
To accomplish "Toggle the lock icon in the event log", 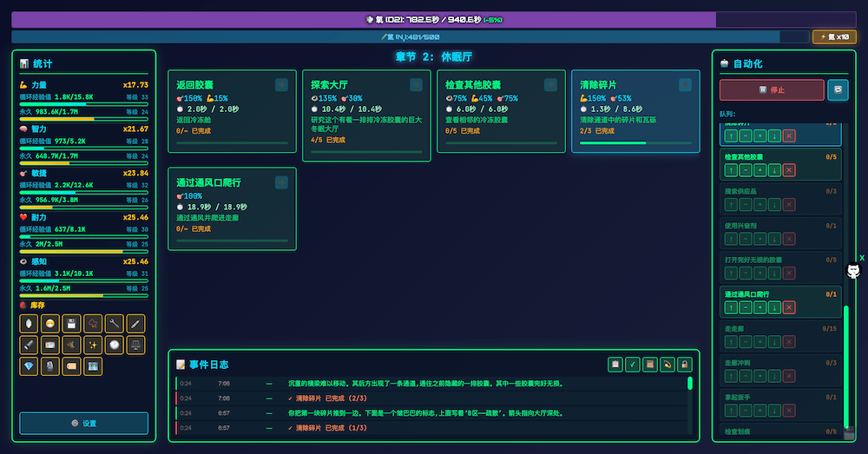I will point(684,365).
